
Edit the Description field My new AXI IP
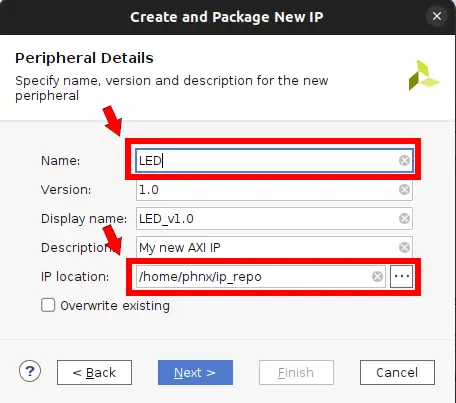(x=274, y=247)
